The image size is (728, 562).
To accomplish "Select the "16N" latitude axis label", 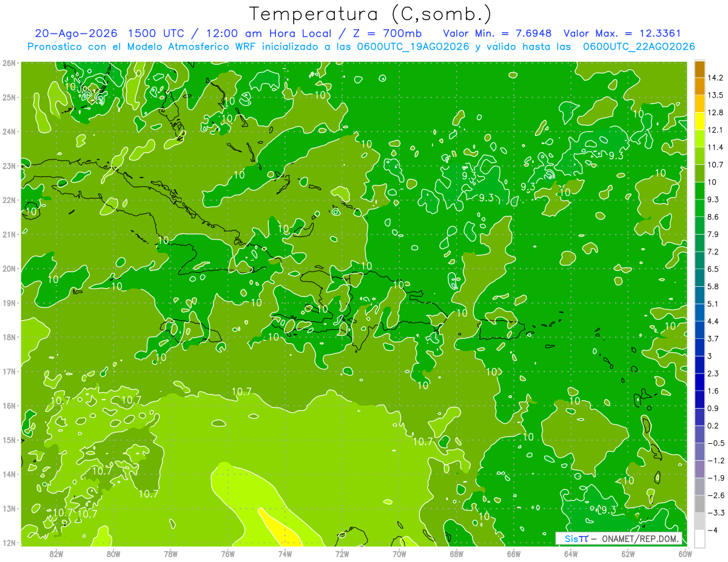I will pos(9,406).
